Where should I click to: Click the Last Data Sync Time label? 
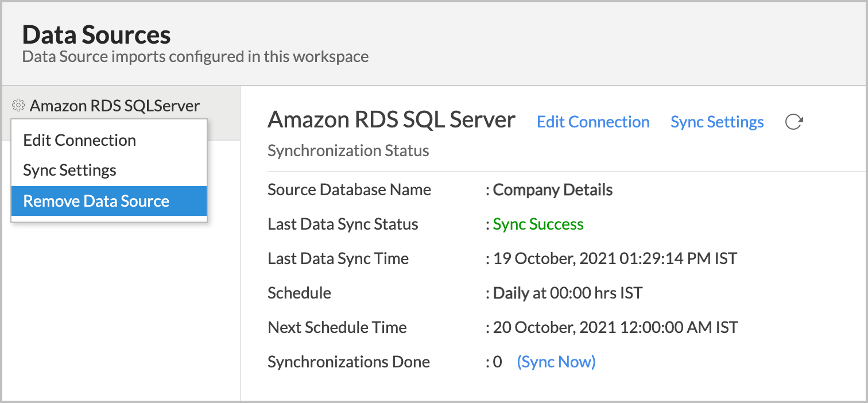(338, 258)
